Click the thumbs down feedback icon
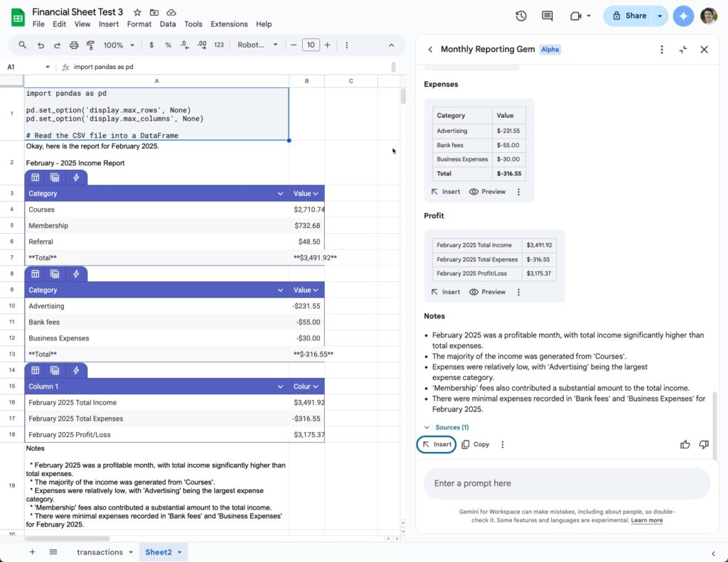The image size is (728, 562). click(x=704, y=444)
